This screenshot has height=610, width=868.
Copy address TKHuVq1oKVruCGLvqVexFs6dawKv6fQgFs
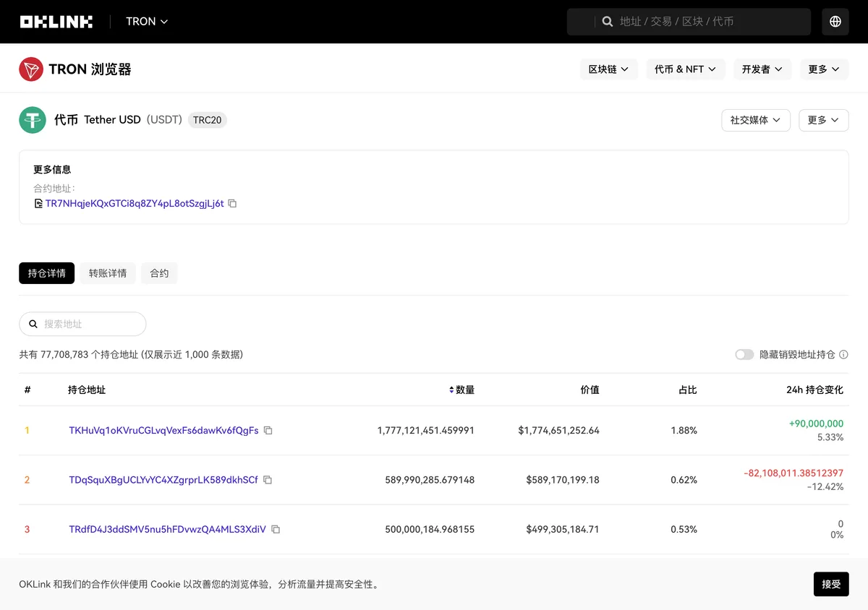tap(268, 431)
